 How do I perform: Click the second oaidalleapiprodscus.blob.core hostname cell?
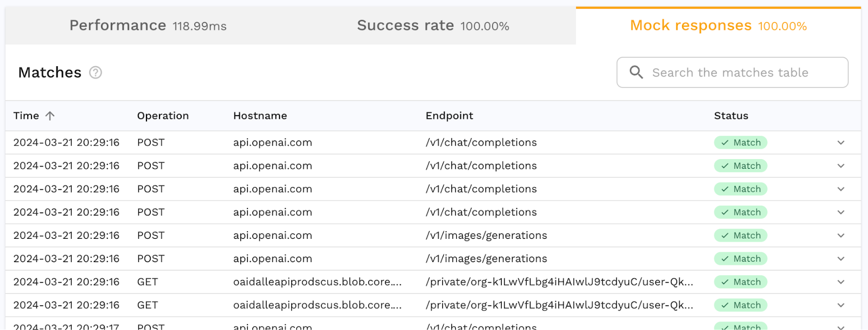(x=317, y=306)
